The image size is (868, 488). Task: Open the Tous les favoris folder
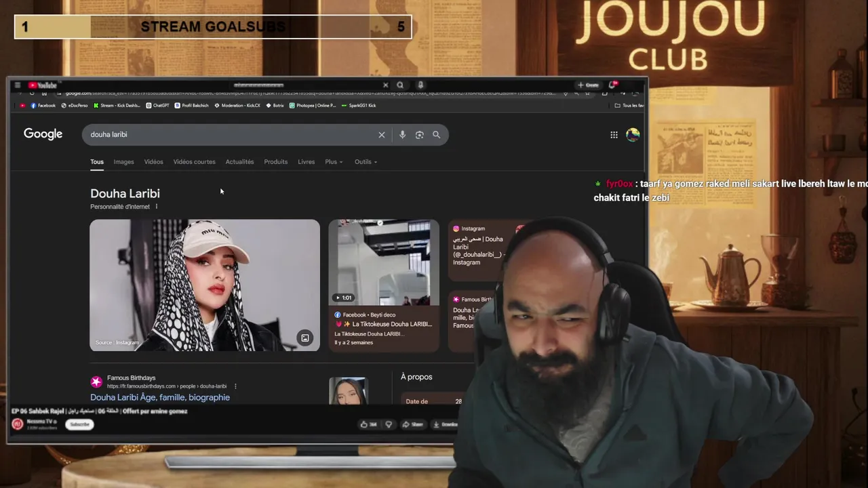pyautogui.click(x=629, y=106)
